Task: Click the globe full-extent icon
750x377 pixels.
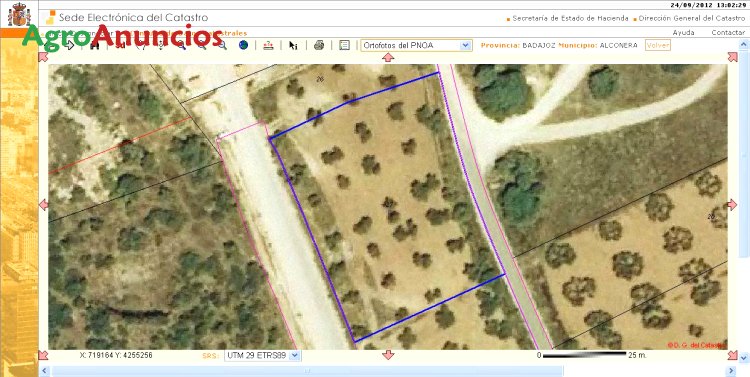Action: pyautogui.click(x=243, y=45)
